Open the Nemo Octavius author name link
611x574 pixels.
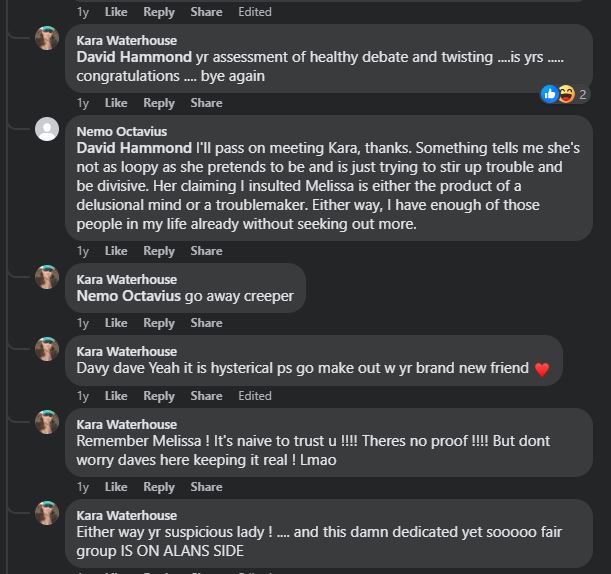(122, 131)
